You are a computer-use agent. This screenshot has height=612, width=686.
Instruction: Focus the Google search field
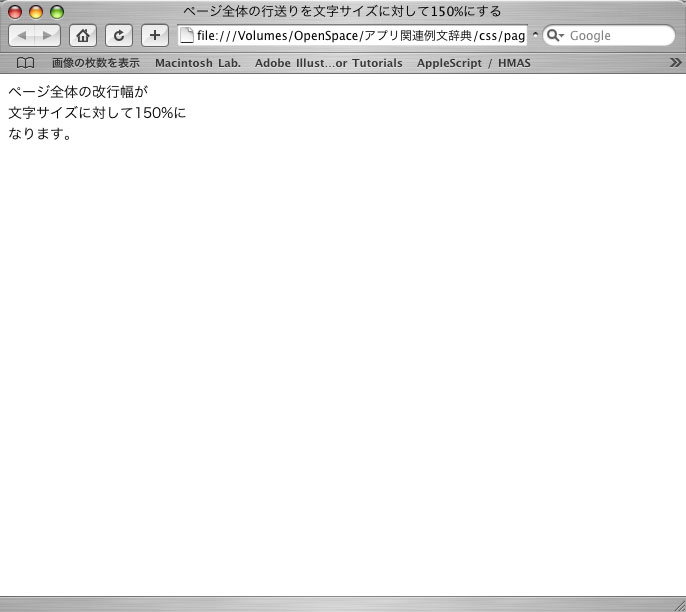click(x=609, y=35)
